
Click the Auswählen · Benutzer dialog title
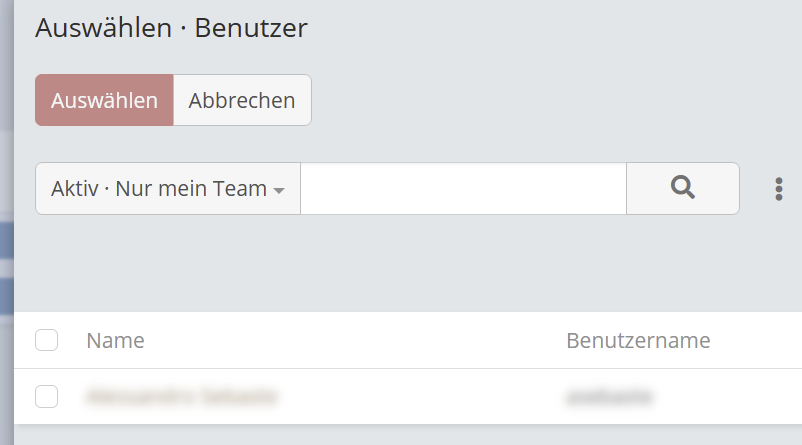coord(171,28)
